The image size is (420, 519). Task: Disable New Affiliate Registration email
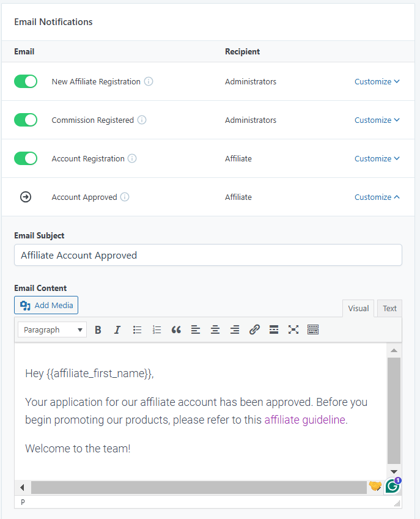(x=25, y=81)
